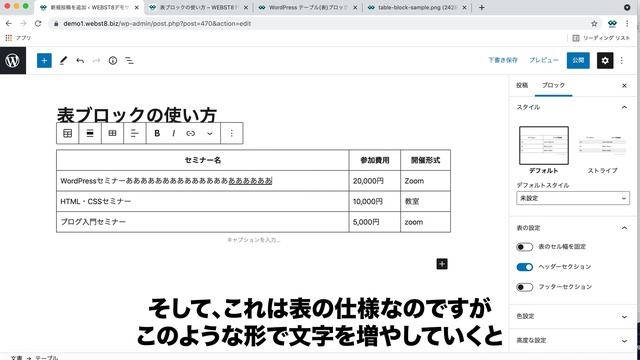Toggle bold formatting
This screenshot has height=360, width=640.
coord(157,133)
